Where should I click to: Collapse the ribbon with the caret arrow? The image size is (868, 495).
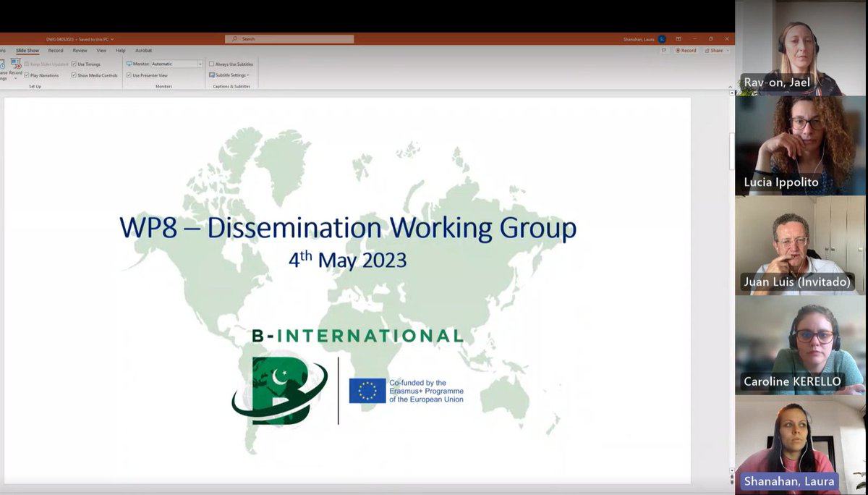pyautogui.click(x=730, y=86)
